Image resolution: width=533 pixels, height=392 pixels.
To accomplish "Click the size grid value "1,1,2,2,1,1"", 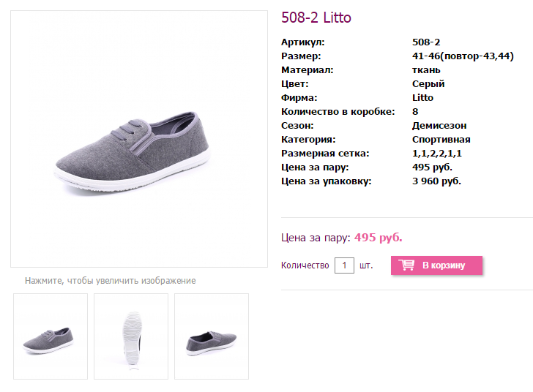I will click(437, 154).
